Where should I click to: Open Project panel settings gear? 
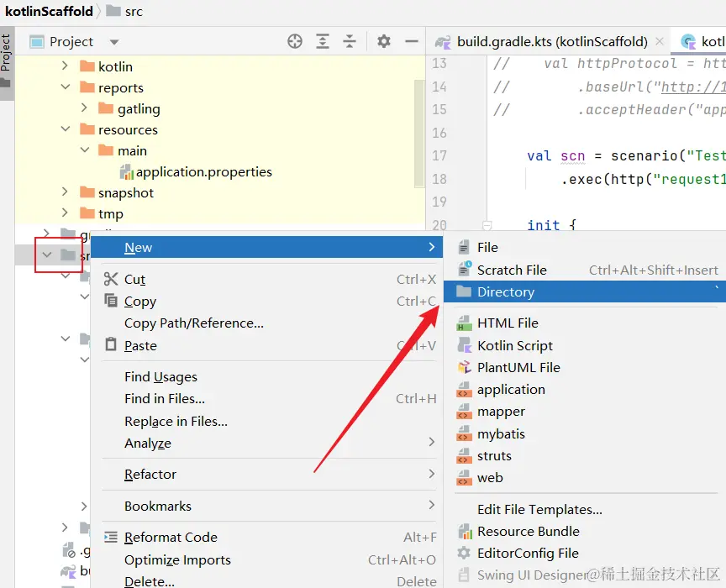tap(383, 42)
